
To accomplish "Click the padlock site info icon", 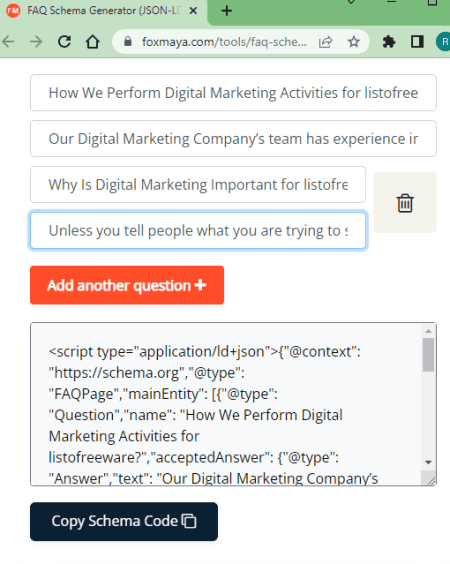I will [127, 42].
